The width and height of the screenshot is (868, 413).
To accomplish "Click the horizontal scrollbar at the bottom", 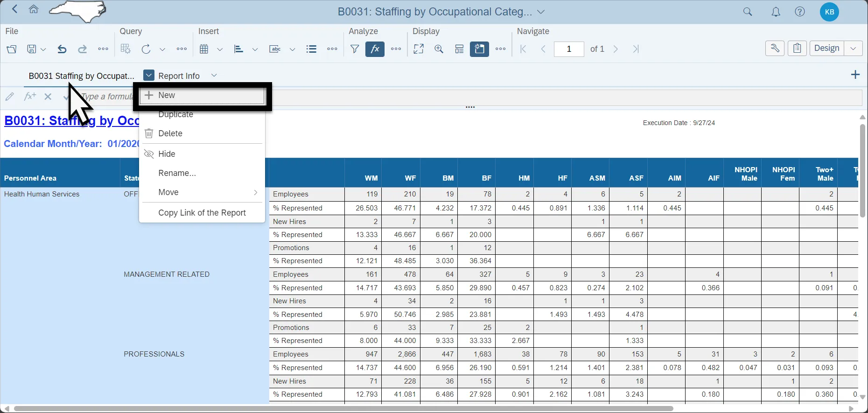I will click(x=343, y=408).
